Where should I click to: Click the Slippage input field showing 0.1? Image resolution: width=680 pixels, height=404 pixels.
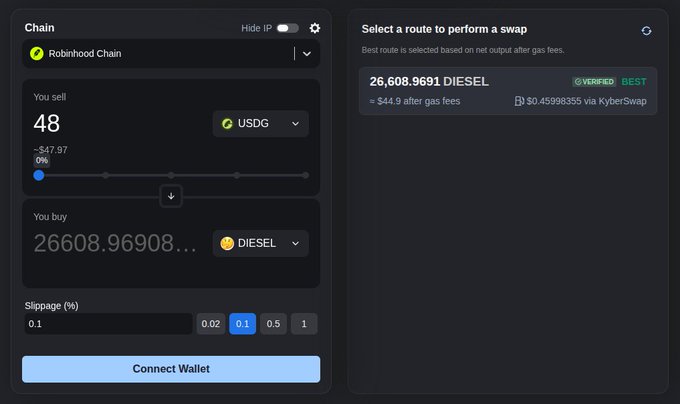108,324
